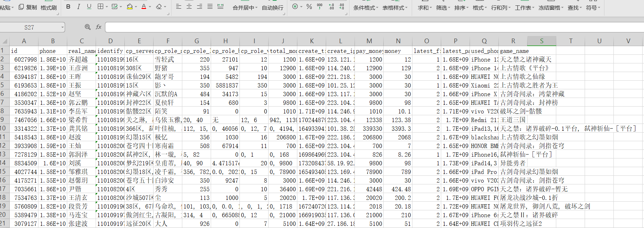Click the 格式刷 format painter button
The height and width of the screenshot is (228, 644).
click(49, 8)
